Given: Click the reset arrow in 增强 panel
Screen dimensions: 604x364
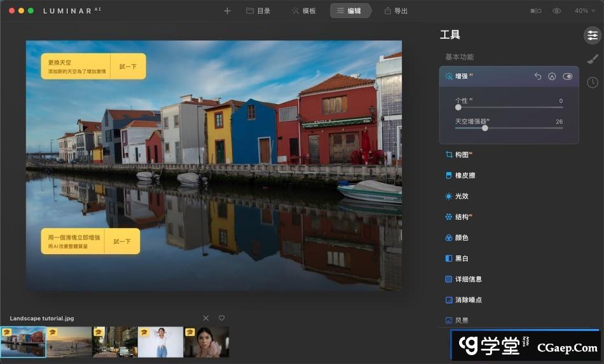Looking at the screenshot, I should point(537,76).
